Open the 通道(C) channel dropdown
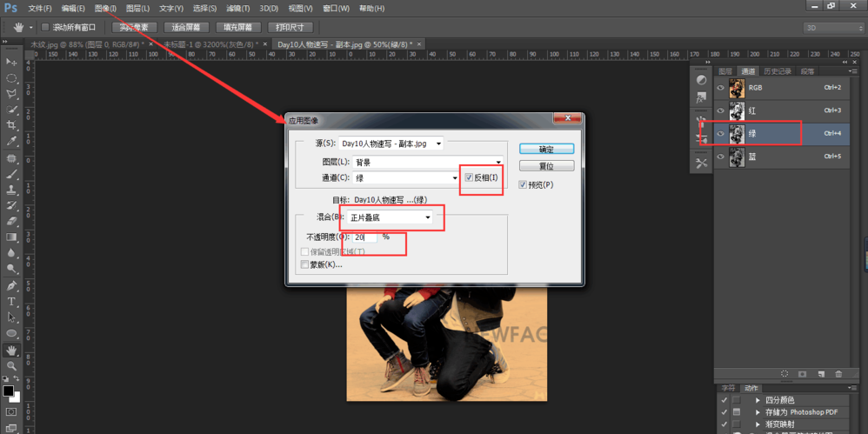This screenshot has height=434, width=868. (x=405, y=178)
